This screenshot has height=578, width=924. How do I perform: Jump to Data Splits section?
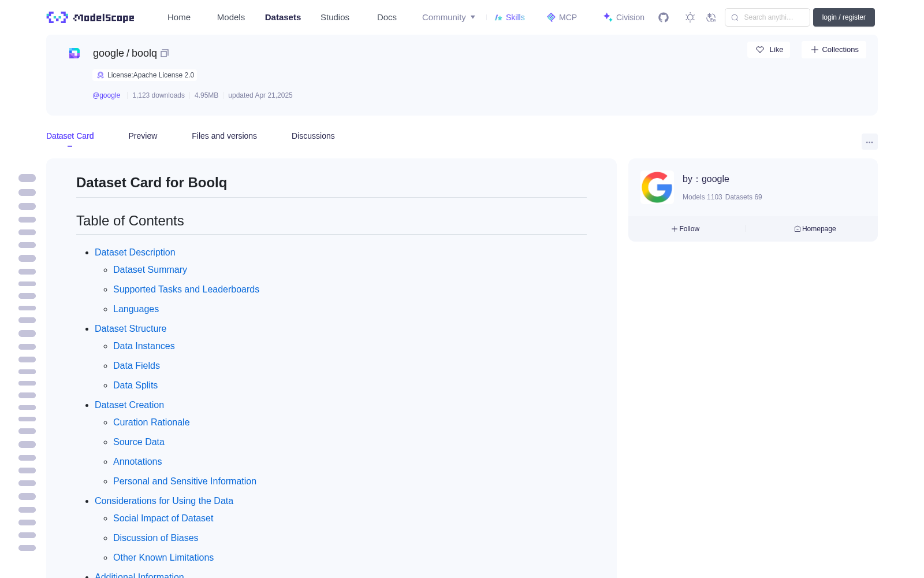click(x=135, y=385)
